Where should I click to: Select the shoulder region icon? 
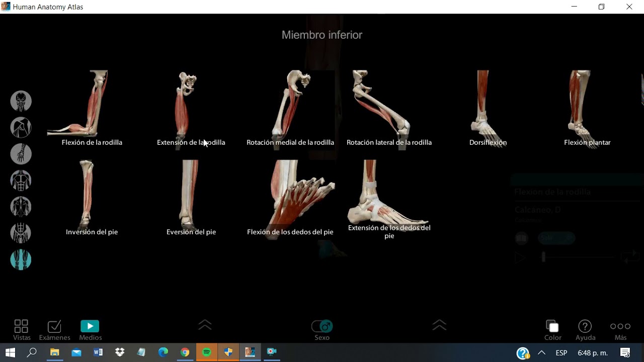coord(21,128)
